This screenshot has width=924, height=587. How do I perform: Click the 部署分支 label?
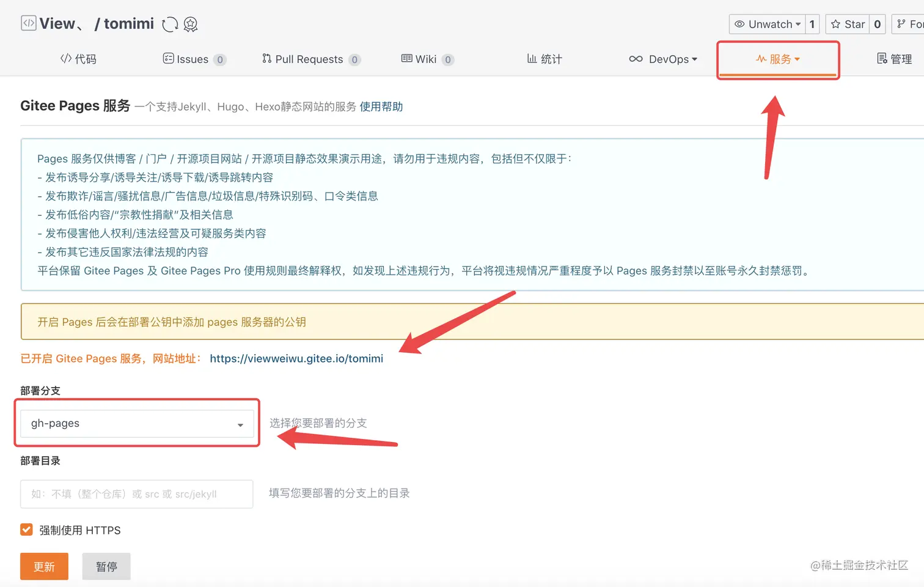click(40, 391)
